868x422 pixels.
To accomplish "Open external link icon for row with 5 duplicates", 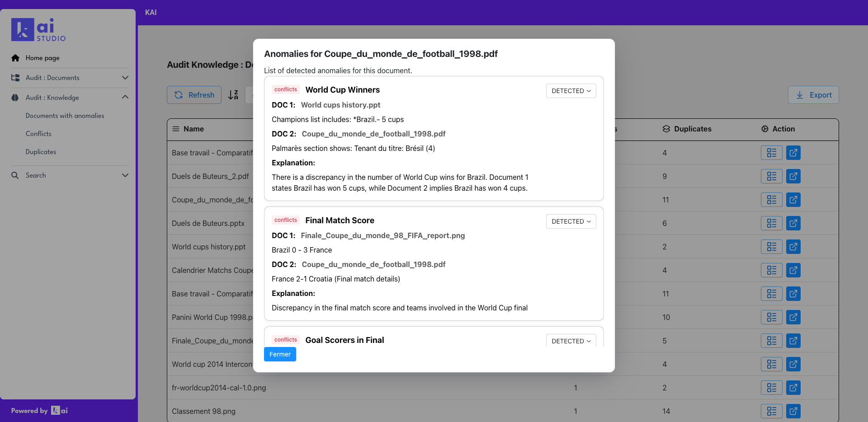I will click(793, 341).
